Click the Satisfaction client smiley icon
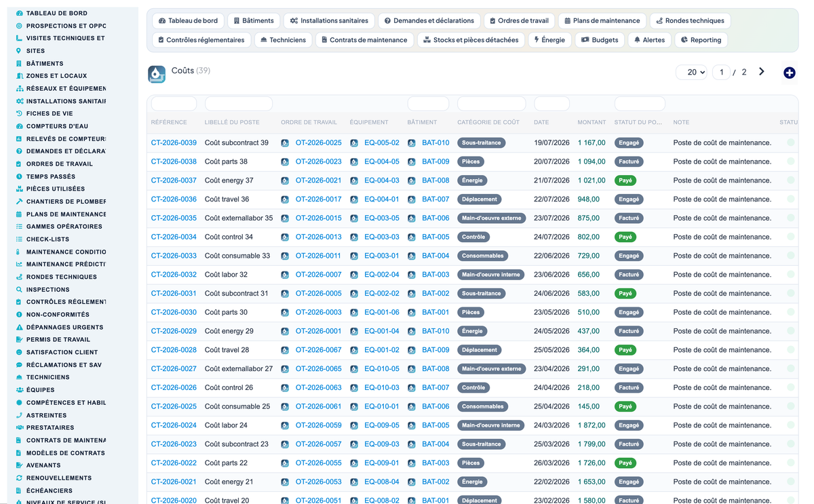814x504 pixels. pyautogui.click(x=19, y=352)
